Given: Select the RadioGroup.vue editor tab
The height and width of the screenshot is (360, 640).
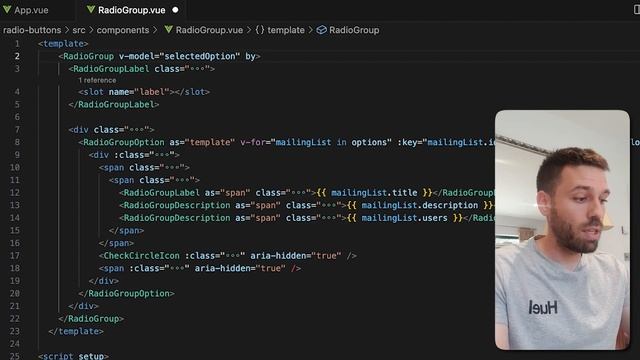Looking at the screenshot, I should (131, 10).
